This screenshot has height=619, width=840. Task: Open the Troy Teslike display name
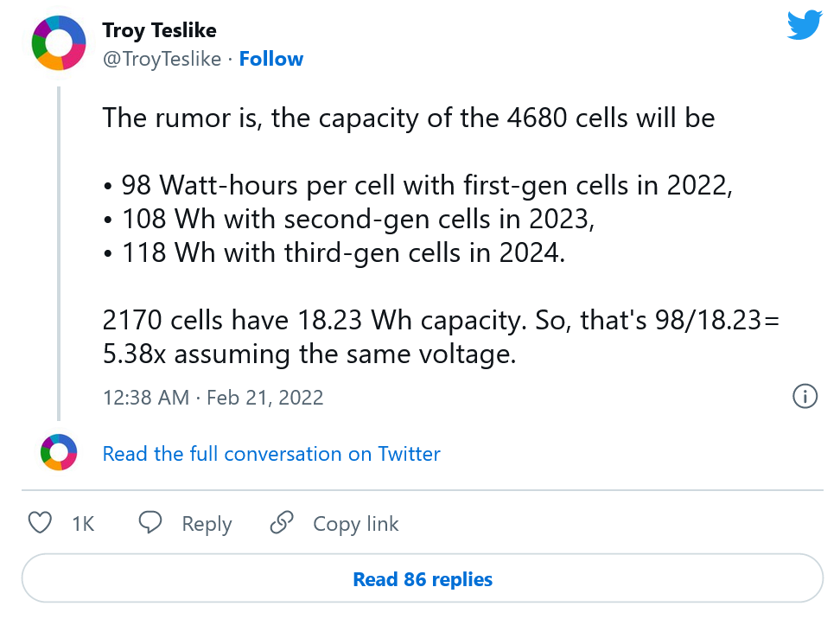[x=159, y=31]
